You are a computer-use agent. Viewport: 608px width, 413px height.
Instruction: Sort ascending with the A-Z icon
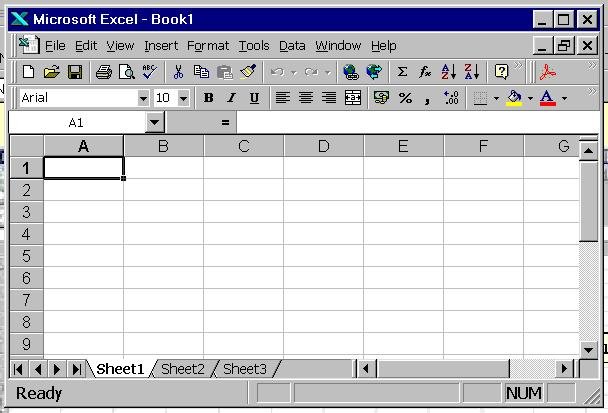click(x=449, y=72)
